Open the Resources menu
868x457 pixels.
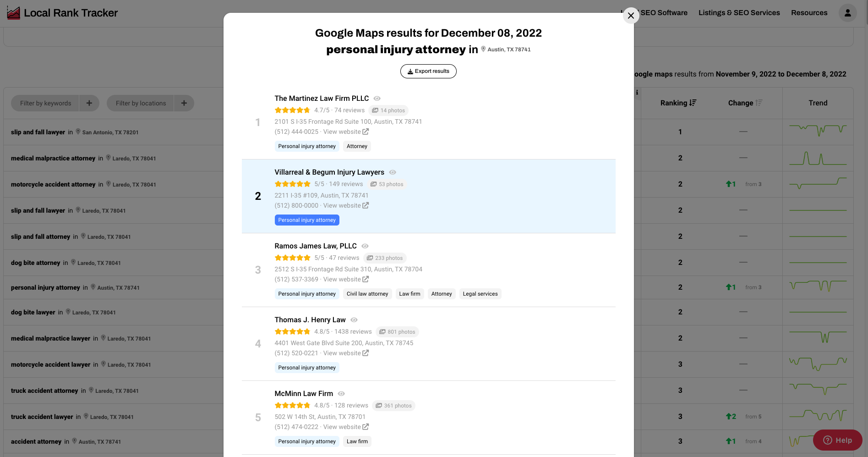click(x=809, y=13)
